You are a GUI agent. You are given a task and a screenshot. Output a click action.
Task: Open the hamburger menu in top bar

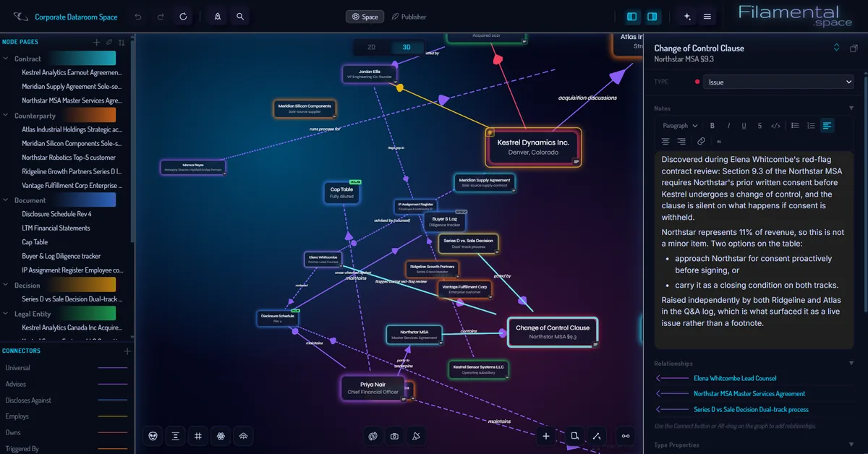pyautogui.click(x=707, y=17)
